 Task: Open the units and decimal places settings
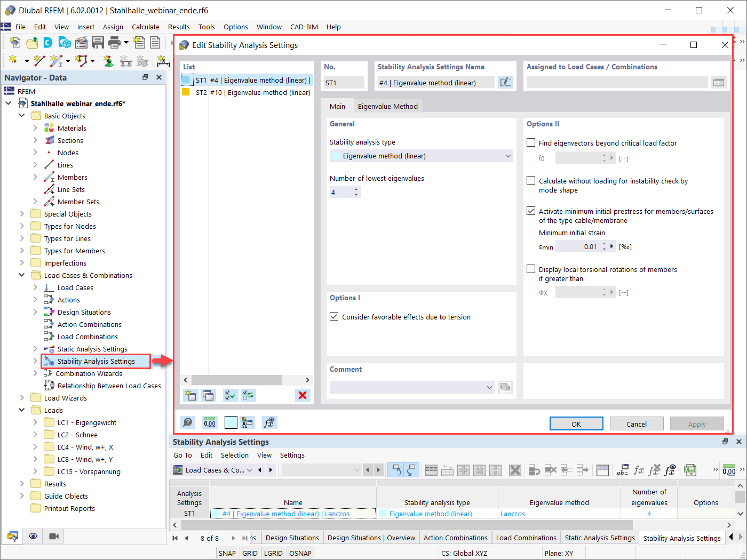coord(210,422)
